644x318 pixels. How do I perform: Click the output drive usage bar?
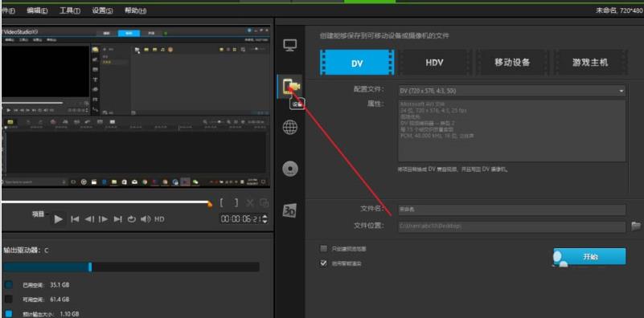click(x=130, y=267)
